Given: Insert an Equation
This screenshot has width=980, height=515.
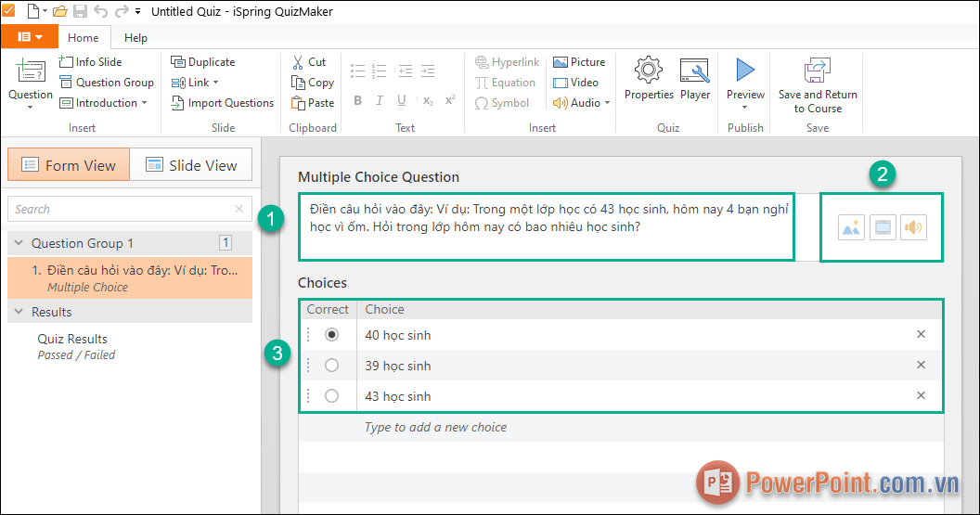Looking at the screenshot, I should 505,83.
